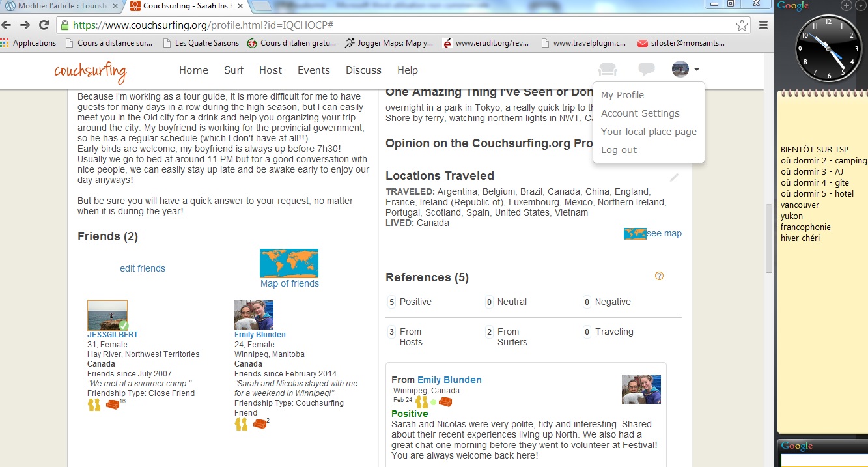Click the edit friends link
This screenshot has height=467, width=868.
pyautogui.click(x=143, y=268)
